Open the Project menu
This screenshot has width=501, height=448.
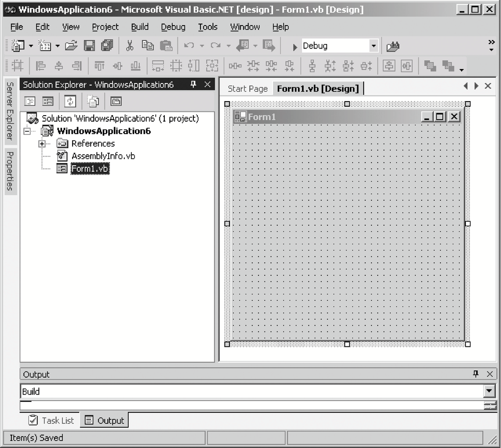(x=105, y=27)
